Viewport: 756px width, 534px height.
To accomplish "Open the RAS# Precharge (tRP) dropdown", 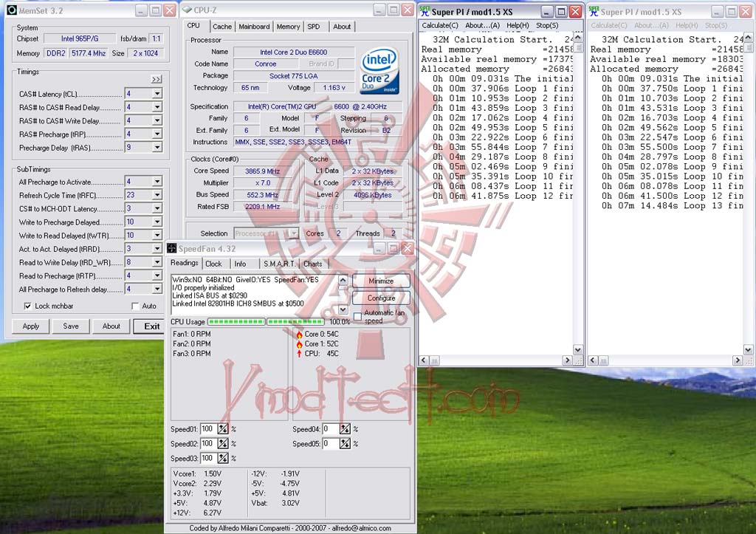I will click(x=157, y=134).
